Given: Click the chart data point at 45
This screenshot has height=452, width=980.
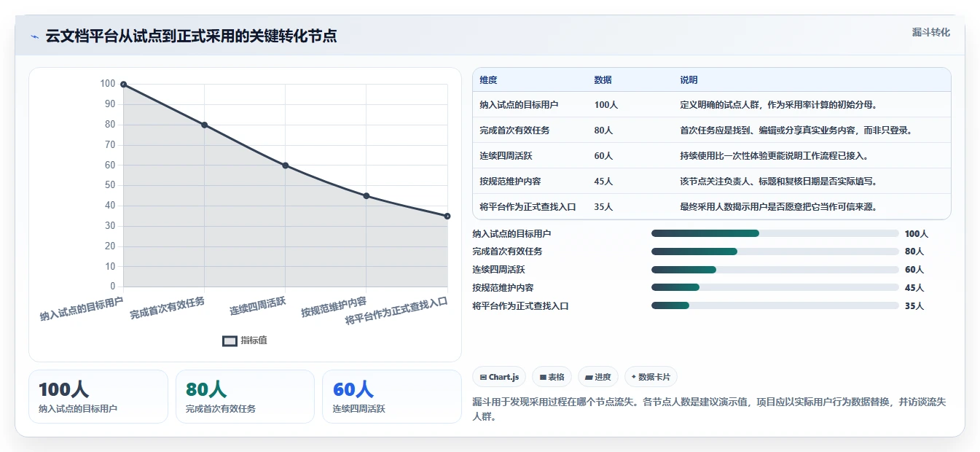Looking at the screenshot, I should [x=366, y=195].
